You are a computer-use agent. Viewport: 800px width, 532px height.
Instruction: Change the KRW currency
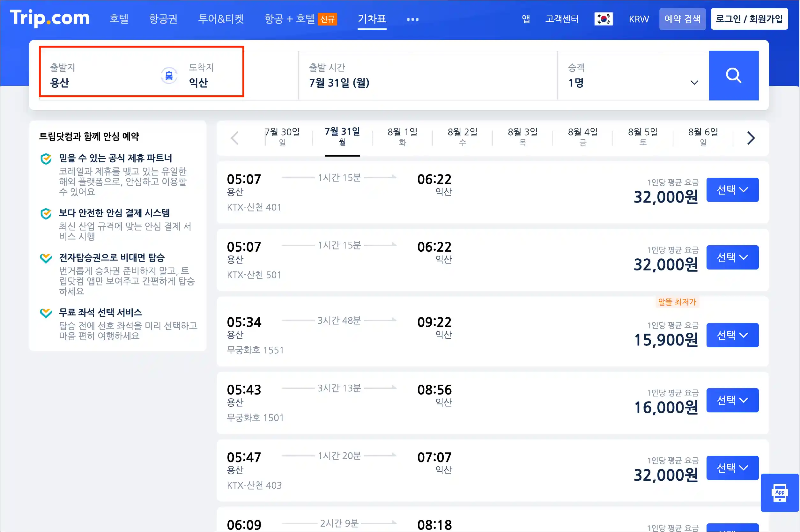tap(639, 19)
